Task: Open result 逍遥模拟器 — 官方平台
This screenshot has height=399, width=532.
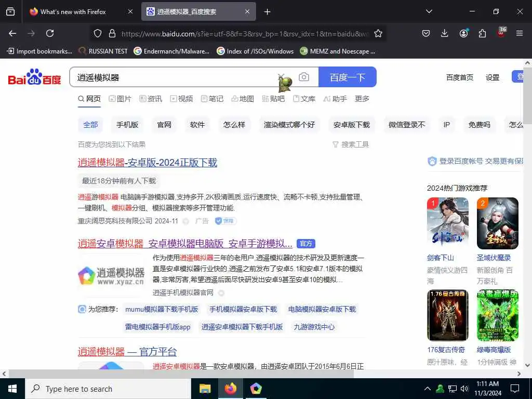Action: point(127,352)
